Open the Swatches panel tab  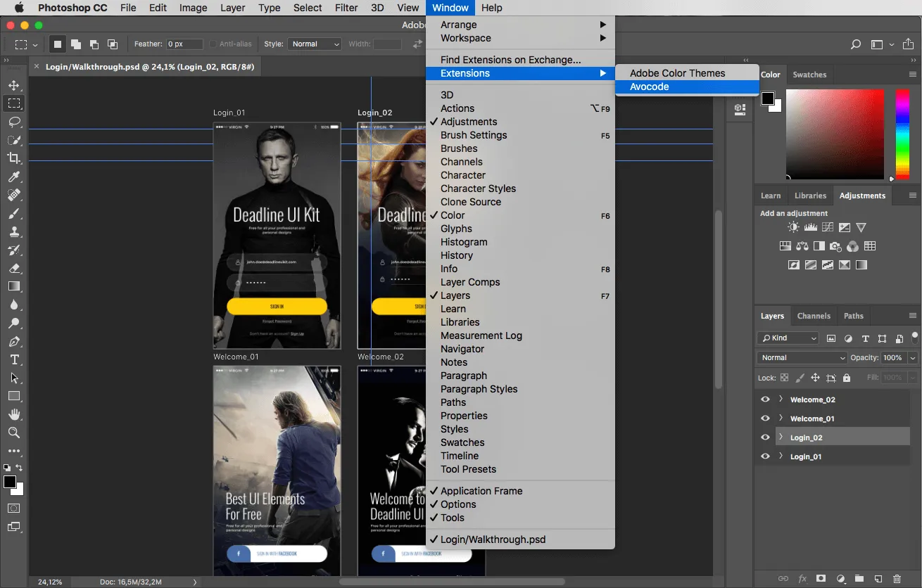[809, 75]
